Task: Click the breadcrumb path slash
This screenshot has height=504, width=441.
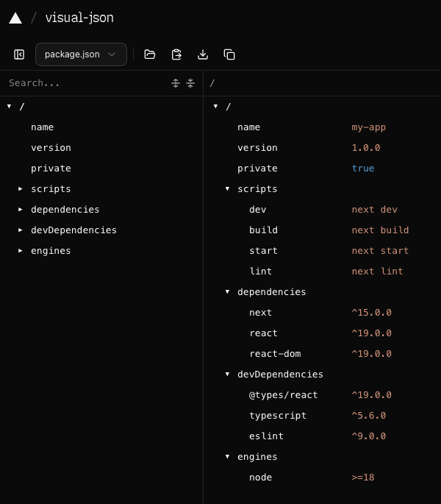Action: (x=212, y=83)
